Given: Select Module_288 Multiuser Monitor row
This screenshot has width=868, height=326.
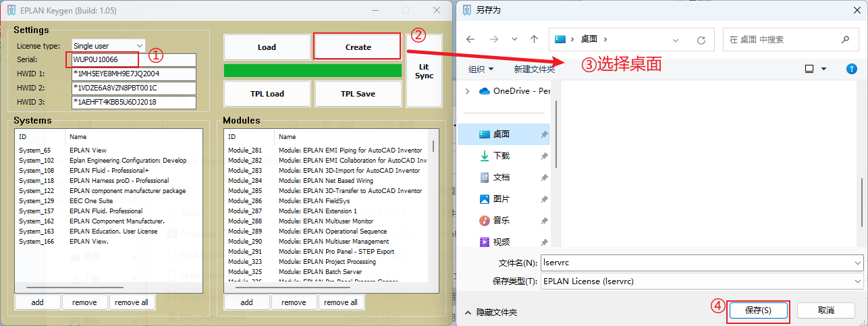Looking at the screenshot, I should [327, 221].
